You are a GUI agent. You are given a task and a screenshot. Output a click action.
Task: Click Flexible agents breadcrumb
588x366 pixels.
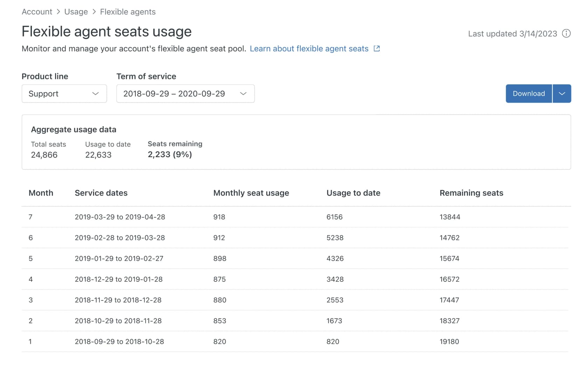coord(128,12)
